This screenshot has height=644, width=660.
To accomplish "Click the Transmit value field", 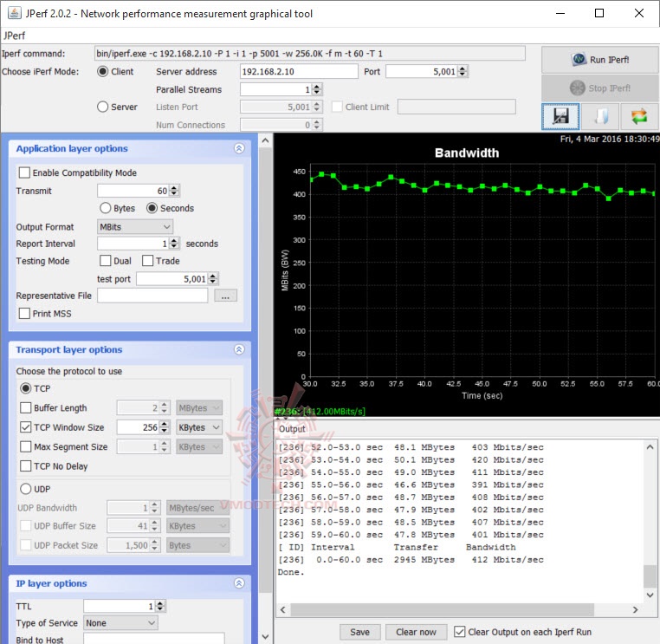I will pos(133,191).
